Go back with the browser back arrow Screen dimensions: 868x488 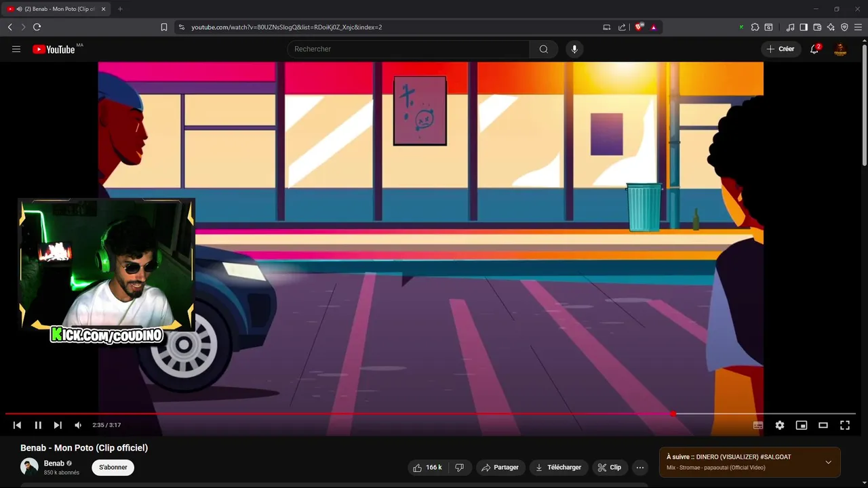(x=10, y=27)
